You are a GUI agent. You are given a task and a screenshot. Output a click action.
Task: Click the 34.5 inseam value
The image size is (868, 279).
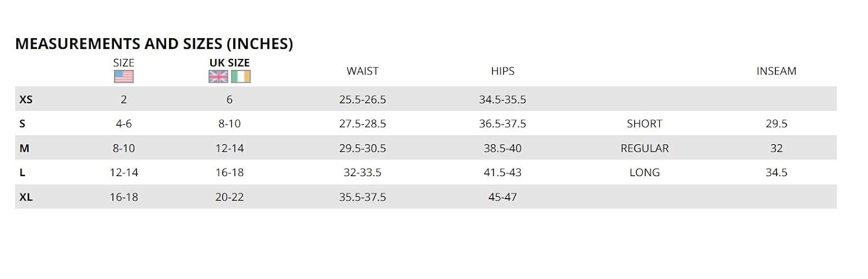[776, 173]
